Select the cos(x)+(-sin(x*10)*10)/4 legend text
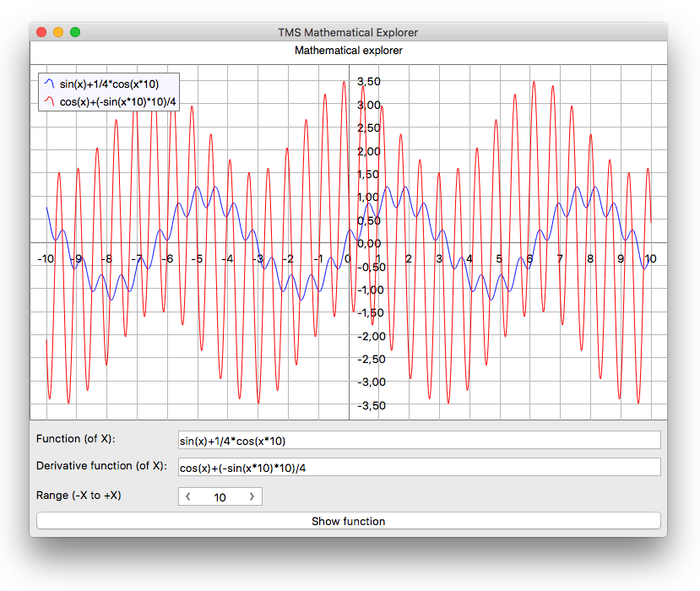This screenshot has width=700, height=591. point(117,102)
